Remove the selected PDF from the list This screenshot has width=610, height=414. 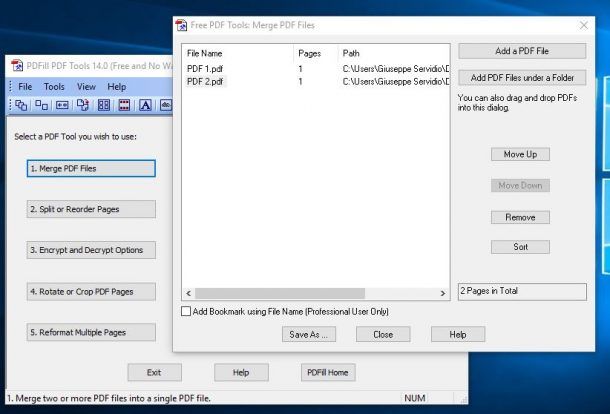click(520, 217)
